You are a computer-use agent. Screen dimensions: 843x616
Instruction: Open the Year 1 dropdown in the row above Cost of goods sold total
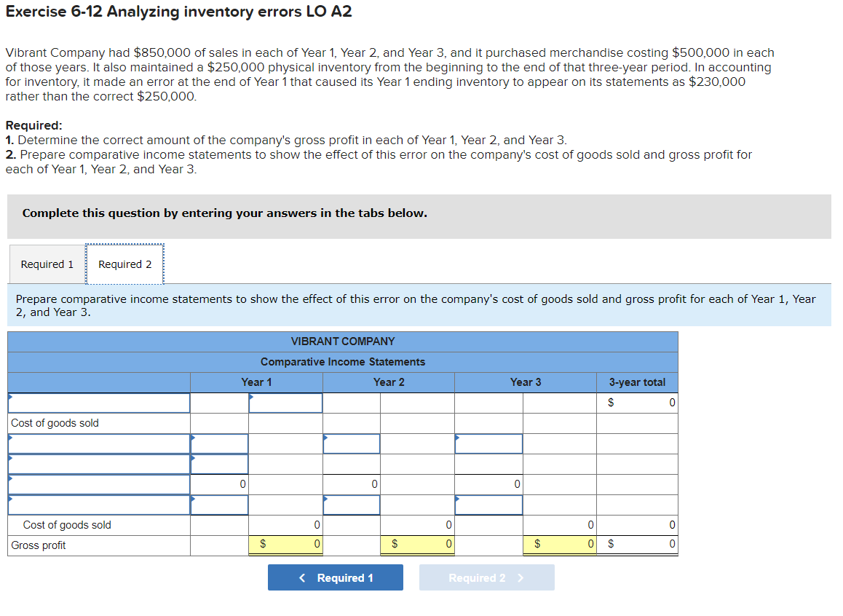(x=218, y=504)
